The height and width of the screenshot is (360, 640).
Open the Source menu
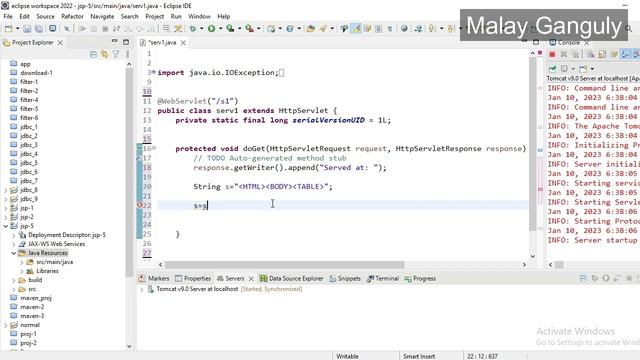tap(45, 16)
